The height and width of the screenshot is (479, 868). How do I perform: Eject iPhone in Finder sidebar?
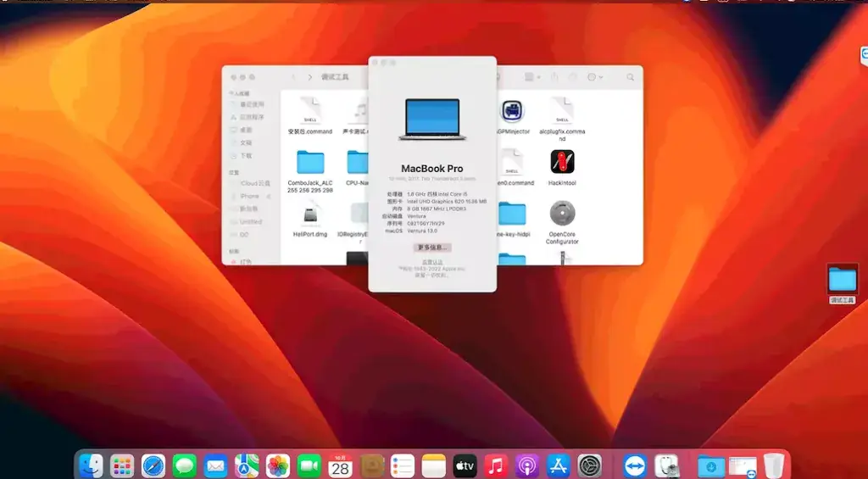pyautogui.click(x=269, y=196)
